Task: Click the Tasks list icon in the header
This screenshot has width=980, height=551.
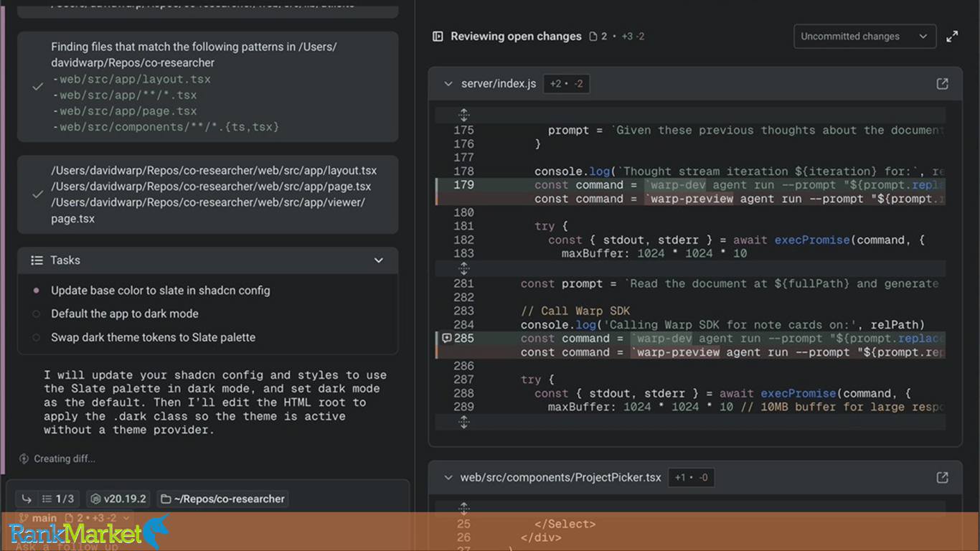Action: click(37, 260)
